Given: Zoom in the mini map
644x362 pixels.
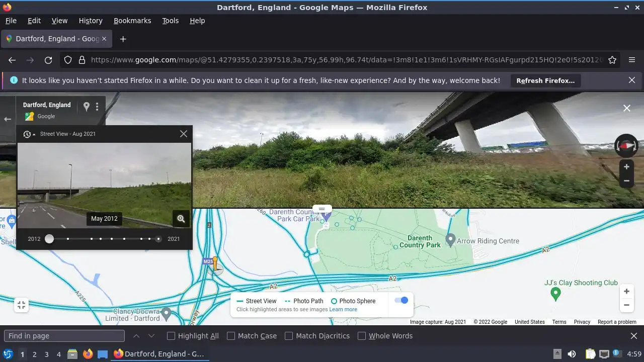Looking at the screenshot, I should point(626,291).
